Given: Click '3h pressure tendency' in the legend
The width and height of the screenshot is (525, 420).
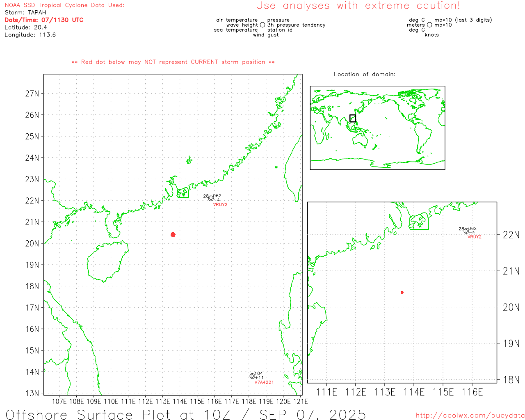Looking at the screenshot, I should coord(297,25).
